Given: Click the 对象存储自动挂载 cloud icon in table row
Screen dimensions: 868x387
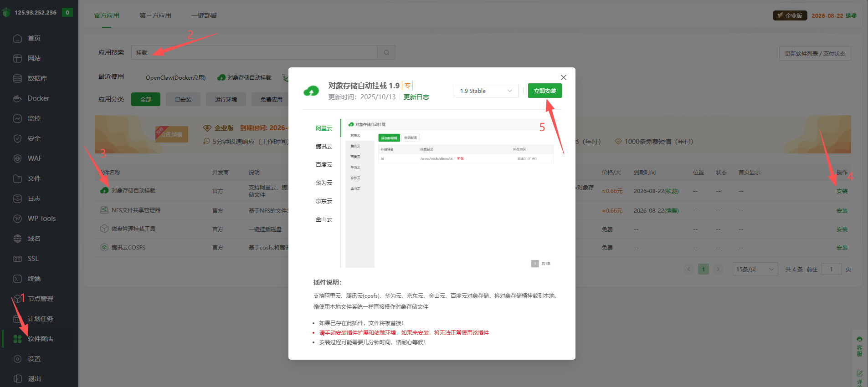Looking at the screenshot, I should click(104, 190).
